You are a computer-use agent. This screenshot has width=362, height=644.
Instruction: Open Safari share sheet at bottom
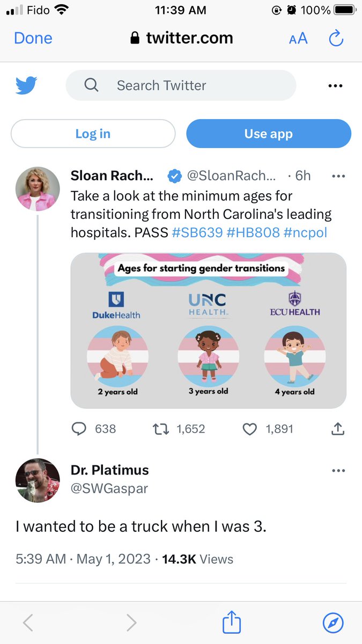point(232,623)
